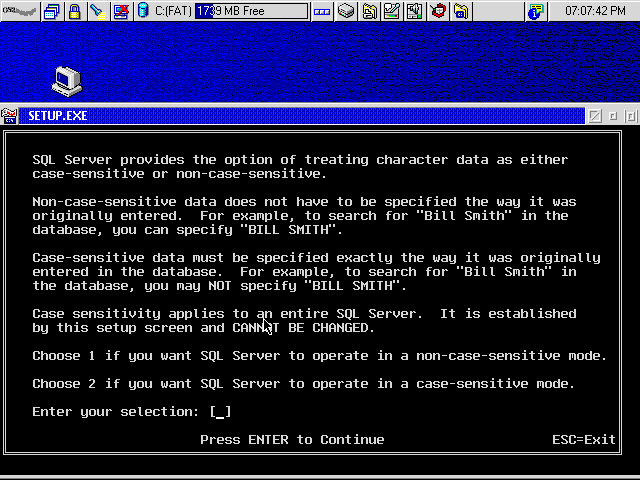This screenshot has width=640, height=480.
Task: Click the SETUP.EXE title bar
Action: (302, 116)
